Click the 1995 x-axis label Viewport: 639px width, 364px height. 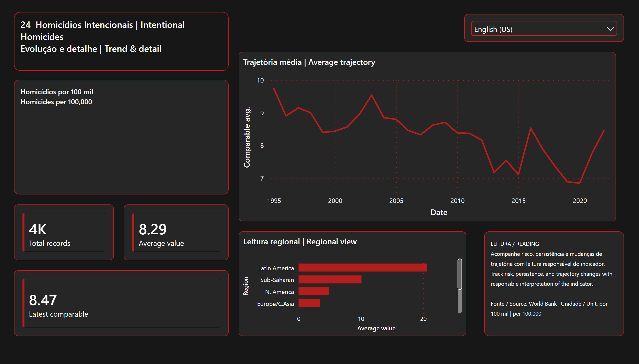274,201
